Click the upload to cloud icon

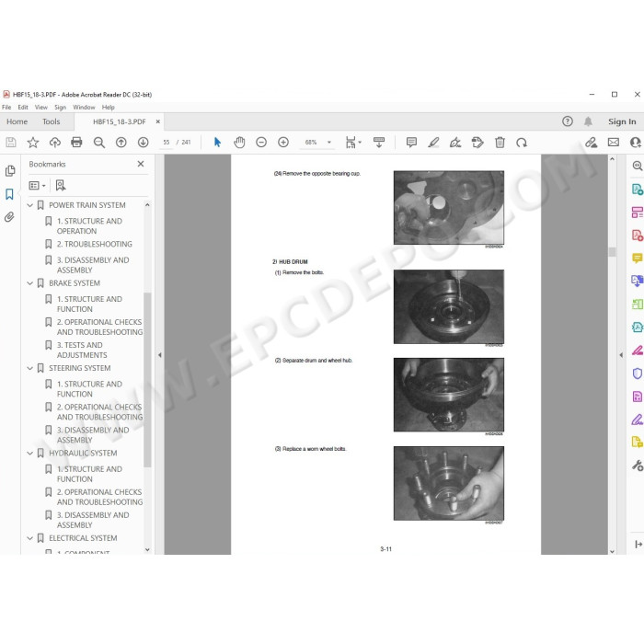[54, 143]
